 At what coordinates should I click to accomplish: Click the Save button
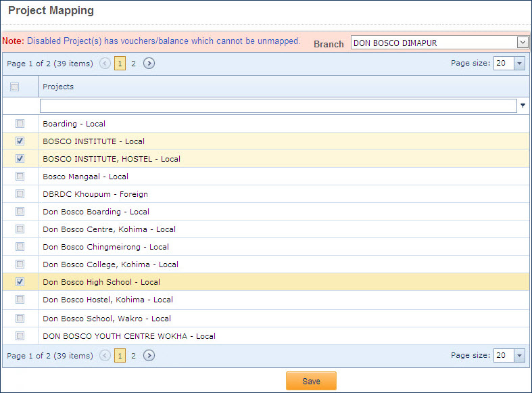coord(311,381)
